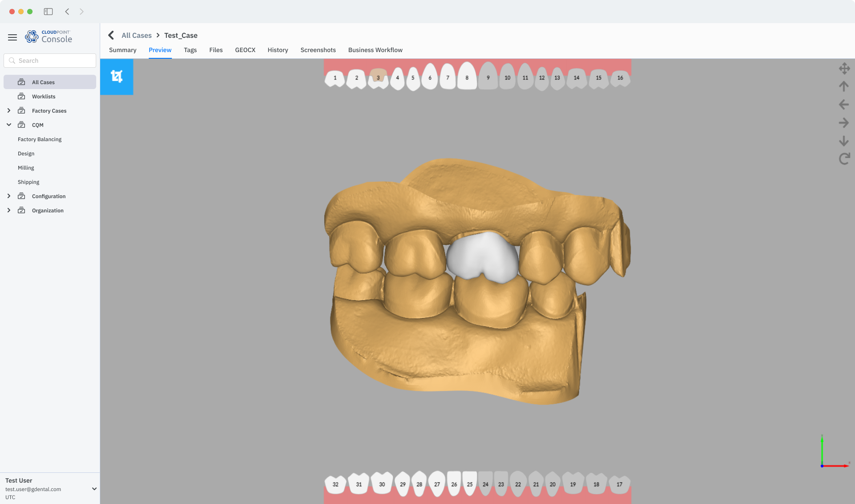
Task: Rotate view right with the right arrow
Action: pyautogui.click(x=844, y=123)
